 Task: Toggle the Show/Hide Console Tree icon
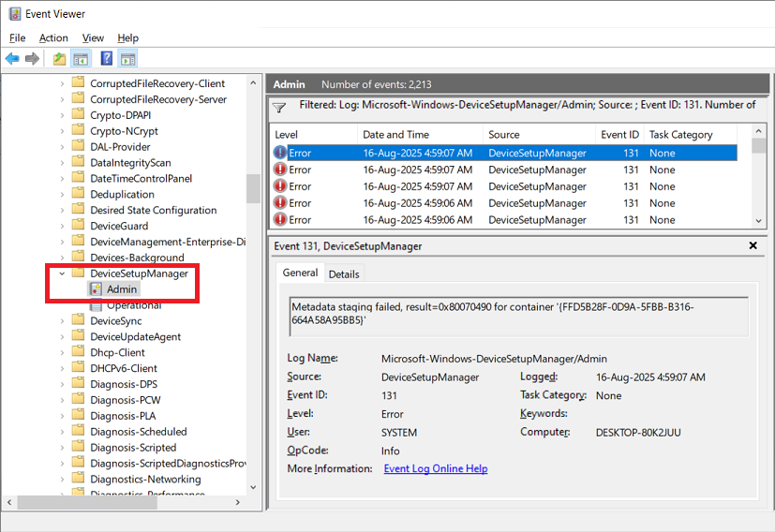[x=82, y=59]
